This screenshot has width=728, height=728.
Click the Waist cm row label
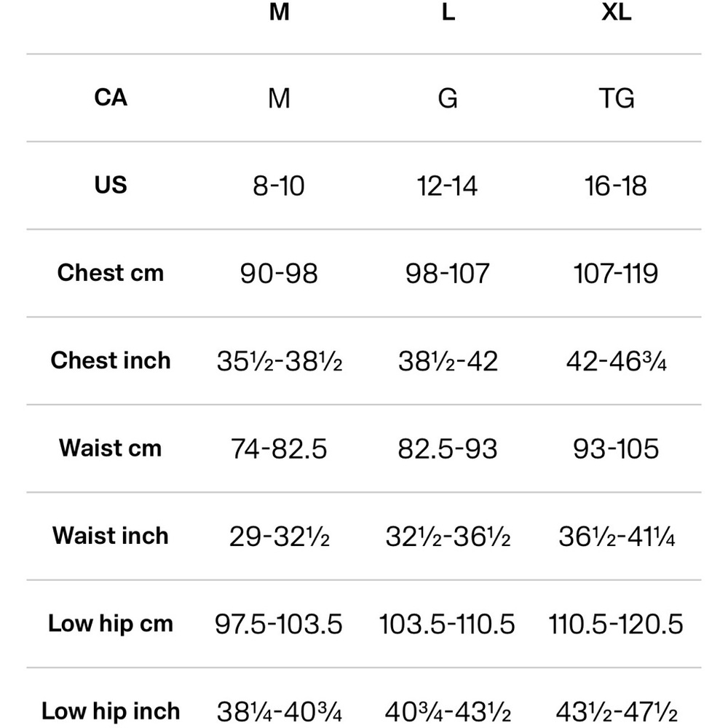pos(111,448)
